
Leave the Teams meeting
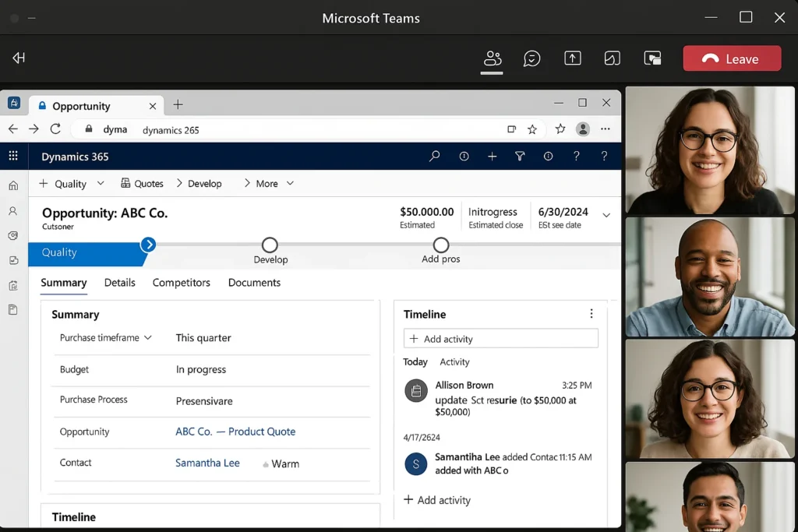(x=732, y=58)
